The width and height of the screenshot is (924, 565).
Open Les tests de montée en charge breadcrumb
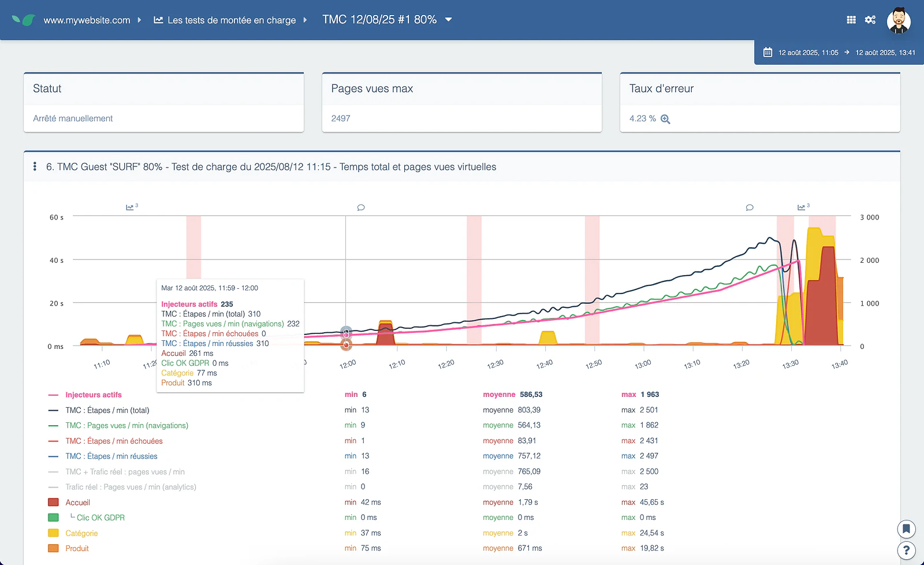(232, 20)
